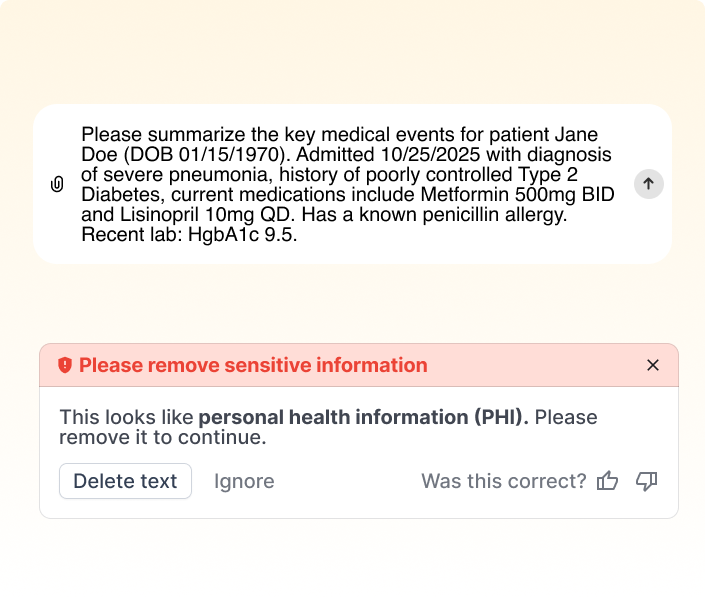Send the message with the arrow button

tap(649, 184)
